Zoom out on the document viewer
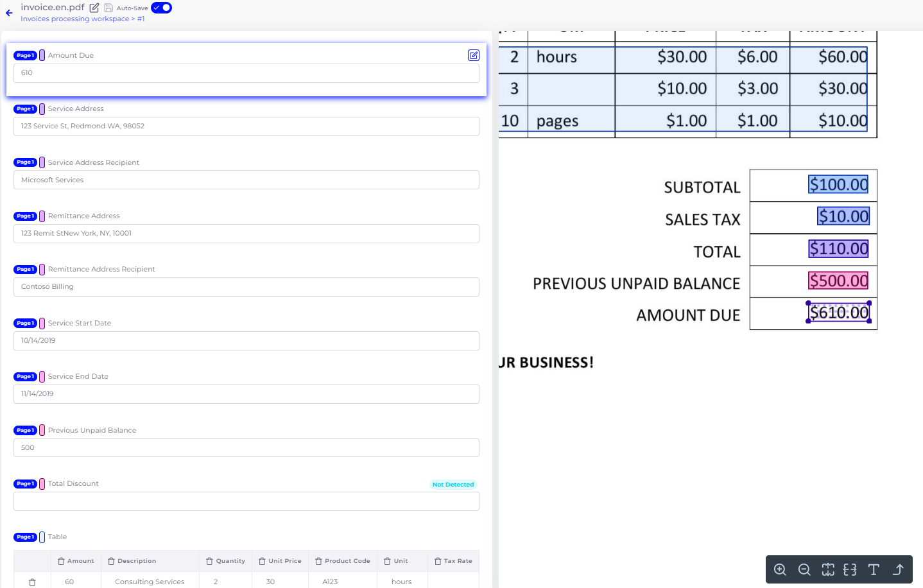923x588 pixels. tap(804, 569)
